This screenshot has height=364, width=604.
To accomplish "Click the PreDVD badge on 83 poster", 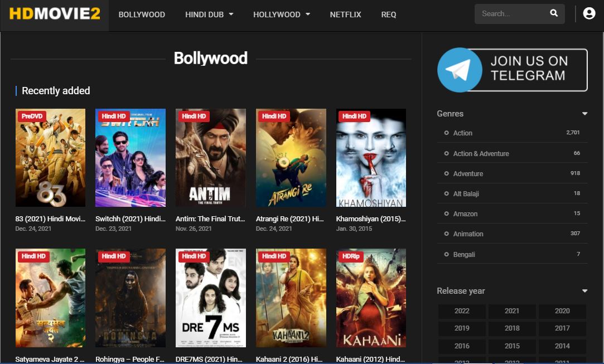I will click(32, 116).
